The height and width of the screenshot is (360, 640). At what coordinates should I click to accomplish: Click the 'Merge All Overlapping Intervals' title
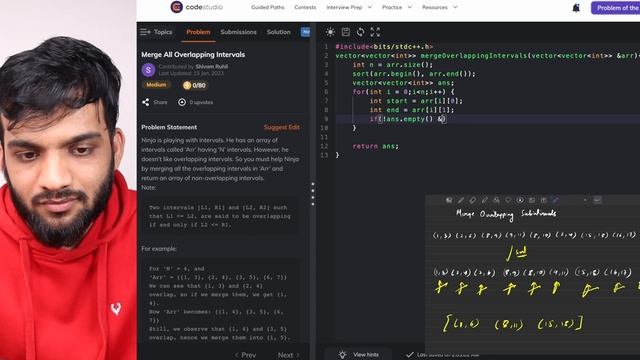click(193, 55)
